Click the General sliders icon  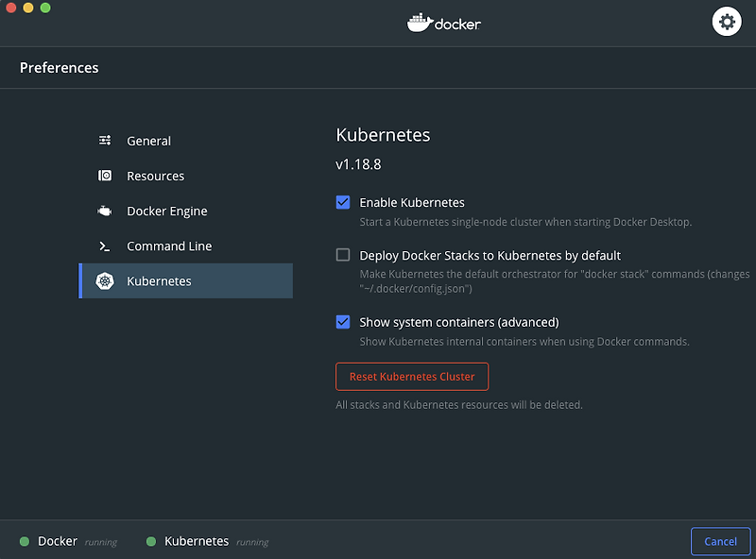click(105, 141)
